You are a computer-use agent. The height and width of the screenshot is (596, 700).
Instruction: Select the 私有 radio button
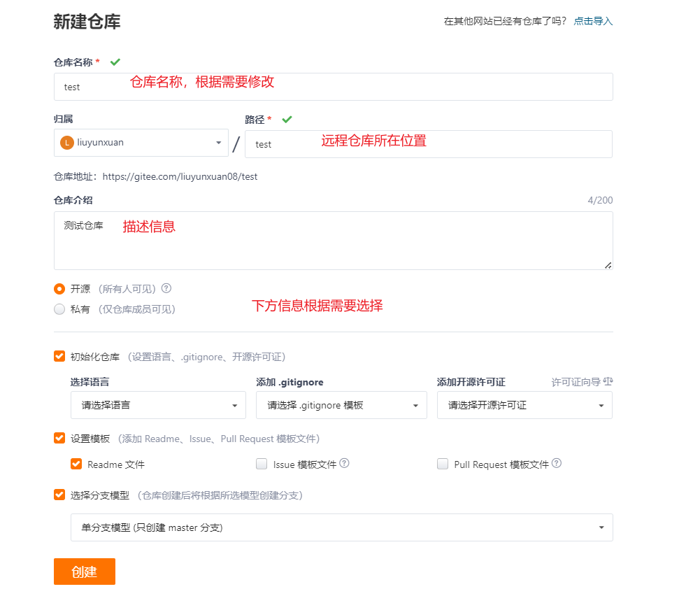click(x=59, y=309)
